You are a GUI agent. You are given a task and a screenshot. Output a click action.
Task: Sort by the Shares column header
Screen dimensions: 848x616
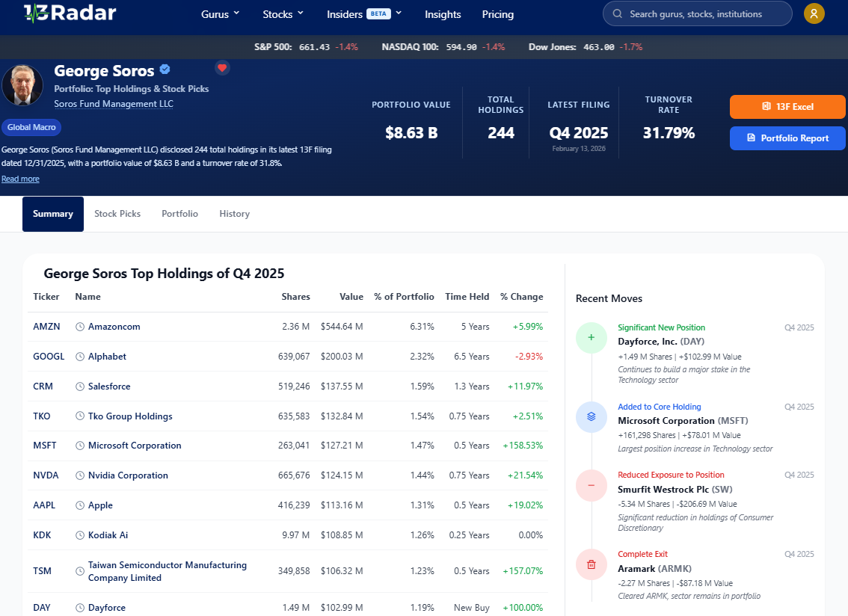pos(296,296)
